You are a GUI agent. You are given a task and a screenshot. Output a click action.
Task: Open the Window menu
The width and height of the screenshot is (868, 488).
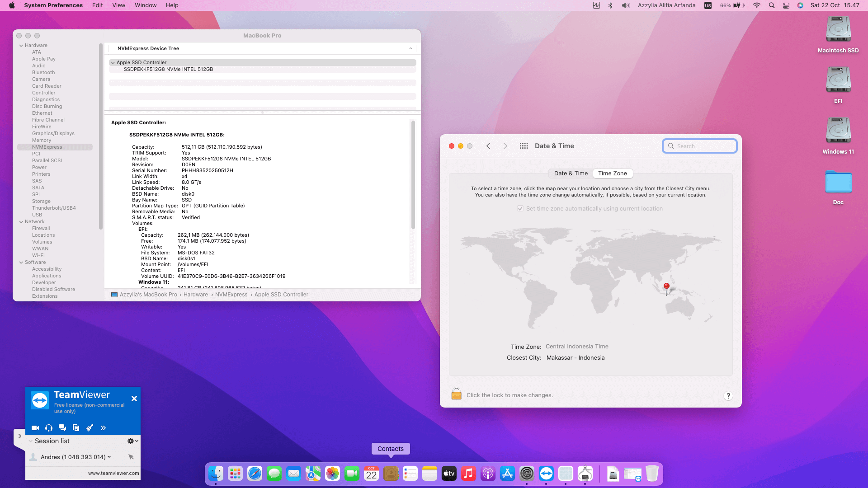pyautogui.click(x=146, y=5)
